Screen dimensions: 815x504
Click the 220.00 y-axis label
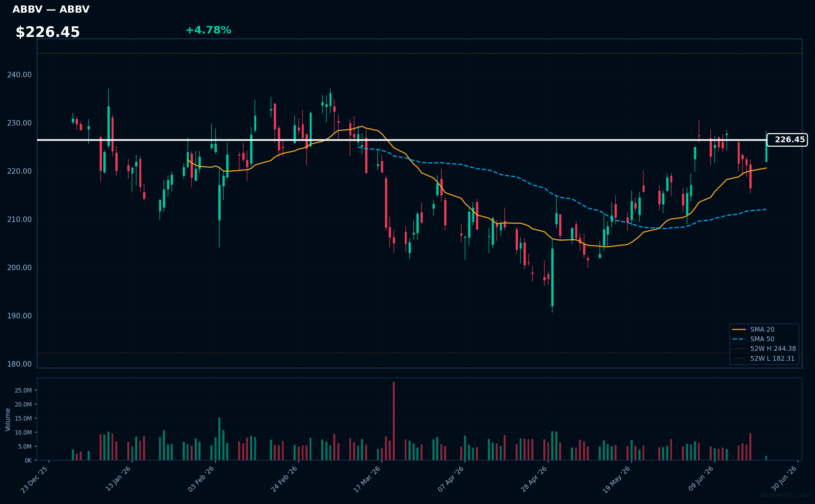19,171
